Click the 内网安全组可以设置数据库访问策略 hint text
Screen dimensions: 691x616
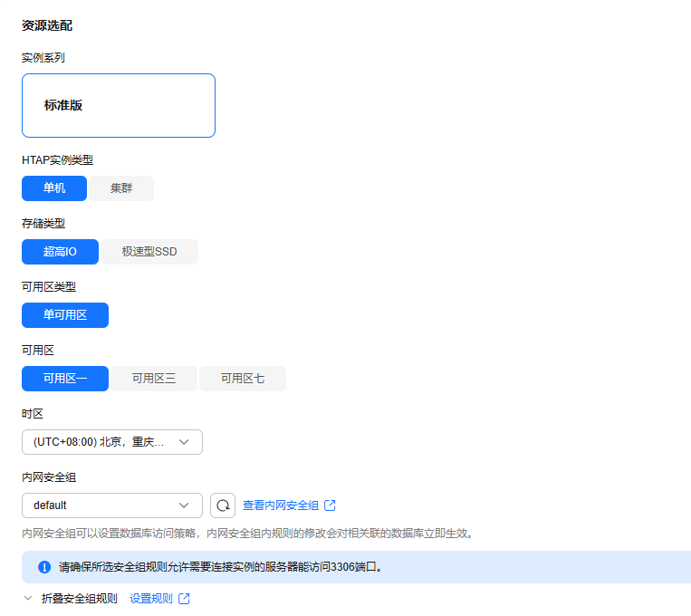pyautogui.click(x=248, y=534)
